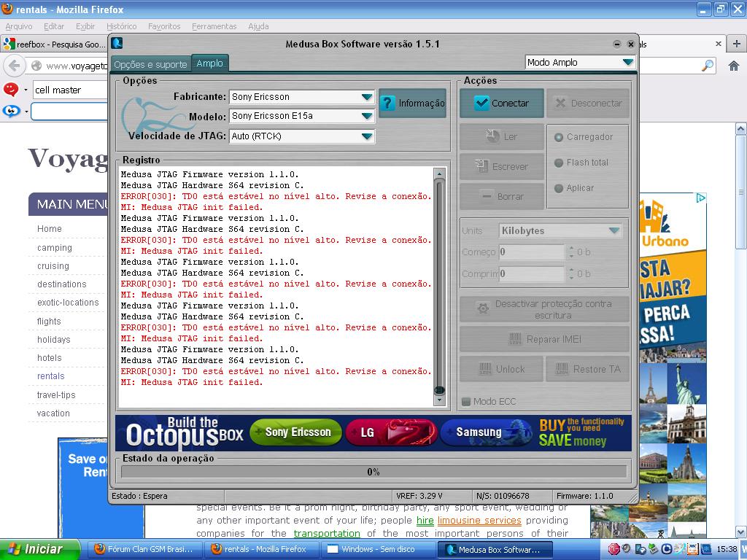Screen dimensions: 747x560
Task: Click the Firefox search magnifier icon
Action: point(708,66)
